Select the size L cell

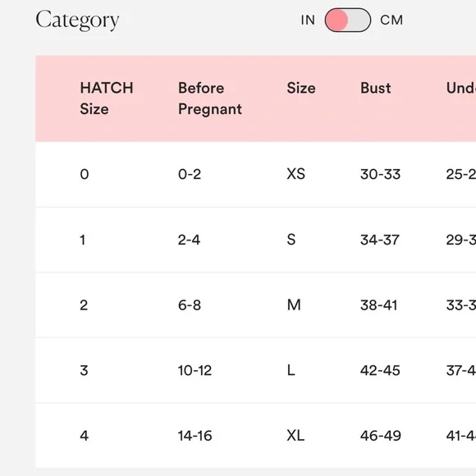point(291,370)
